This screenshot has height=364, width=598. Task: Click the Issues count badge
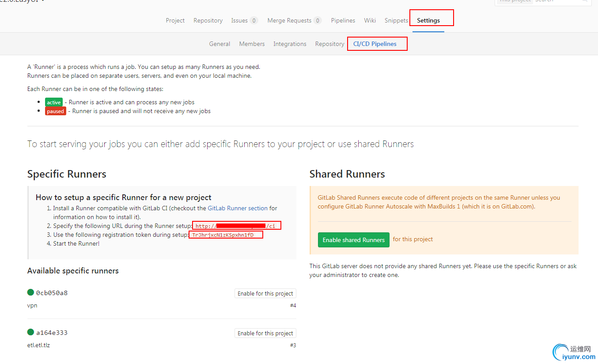click(x=254, y=20)
